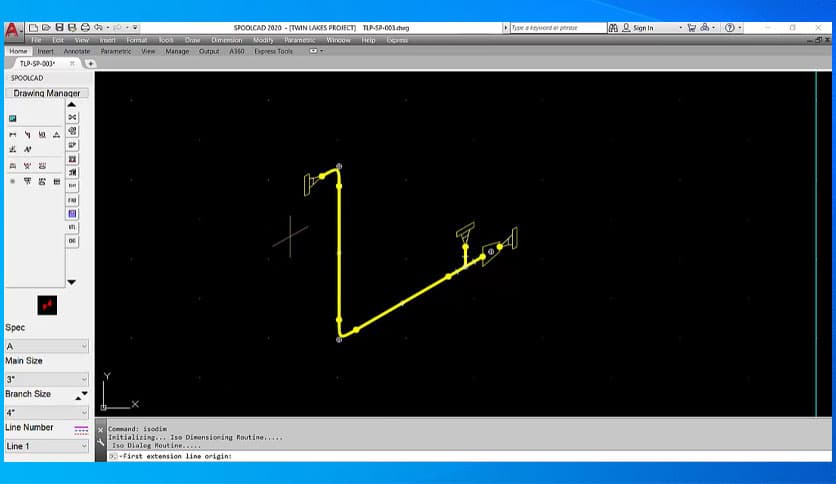Click the Save icon in quick access toolbar
Image resolution: width=836 pixels, height=484 pixels.
tap(59, 28)
